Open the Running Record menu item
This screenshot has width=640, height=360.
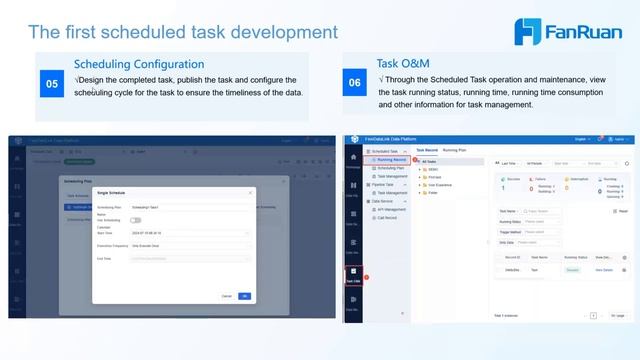click(x=387, y=160)
